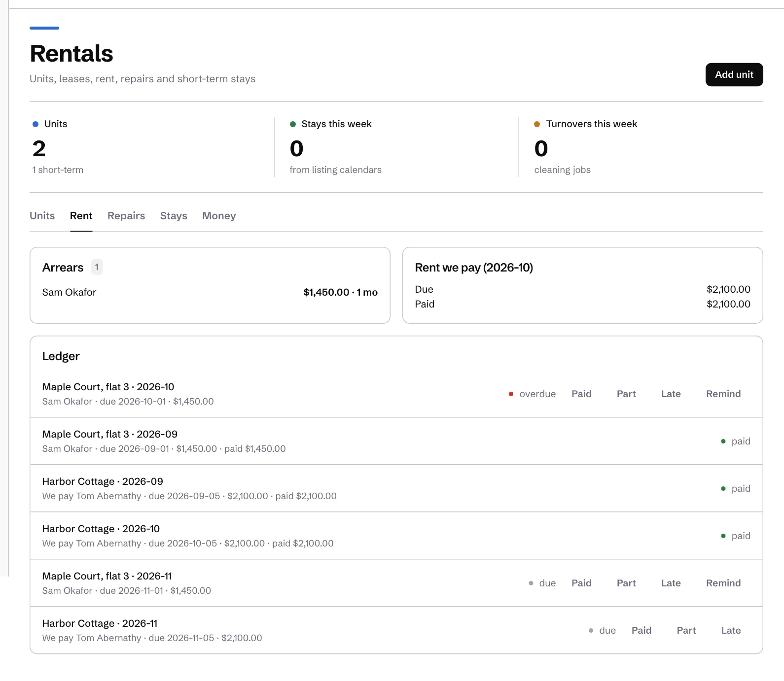Open the Money tab

tap(219, 216)
